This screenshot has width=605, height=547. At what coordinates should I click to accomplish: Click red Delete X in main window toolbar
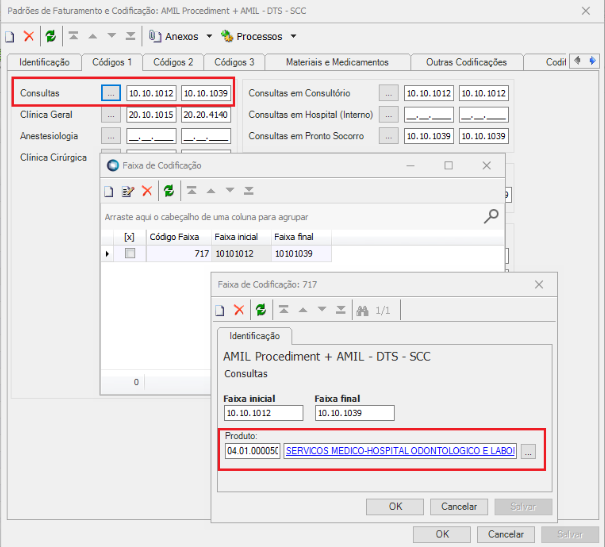click(x=29, y=36)
